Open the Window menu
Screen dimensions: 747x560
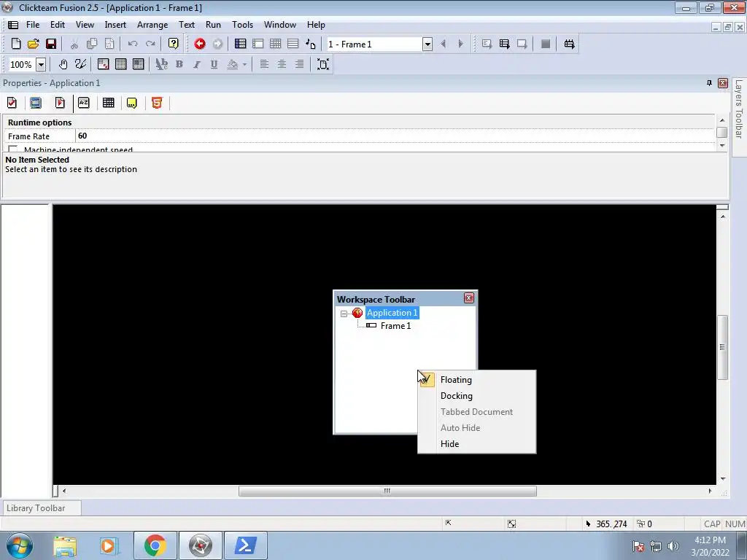pyautogui.click(x=280, y=25)
